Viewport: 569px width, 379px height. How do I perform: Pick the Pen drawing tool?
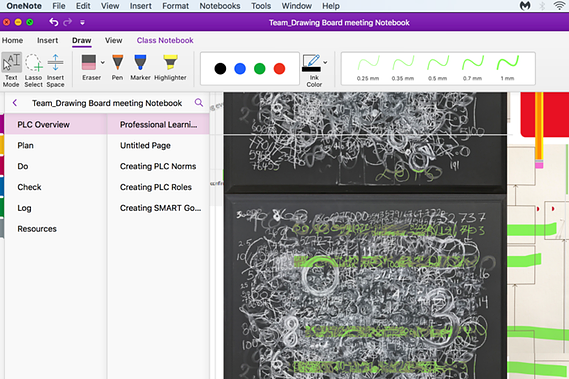117,67
